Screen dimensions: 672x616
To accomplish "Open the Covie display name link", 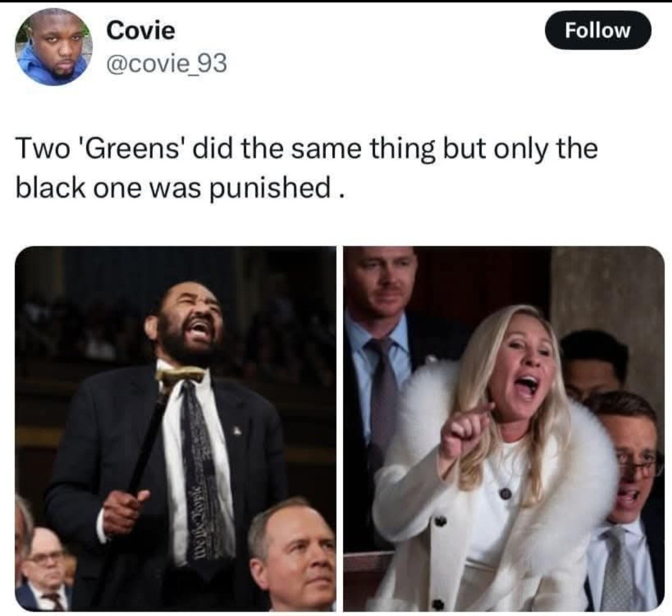I will click(141, 31).
